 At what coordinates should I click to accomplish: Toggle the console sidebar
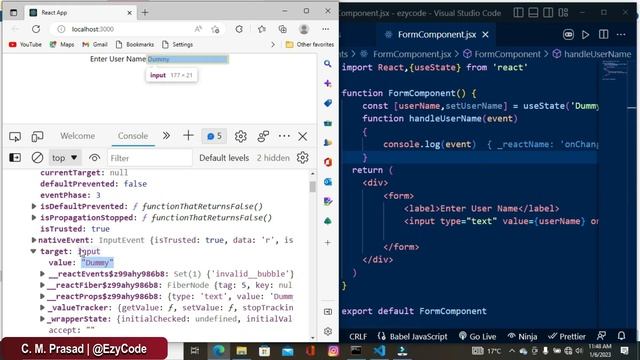pyautogui.click(x=15, y=158)
